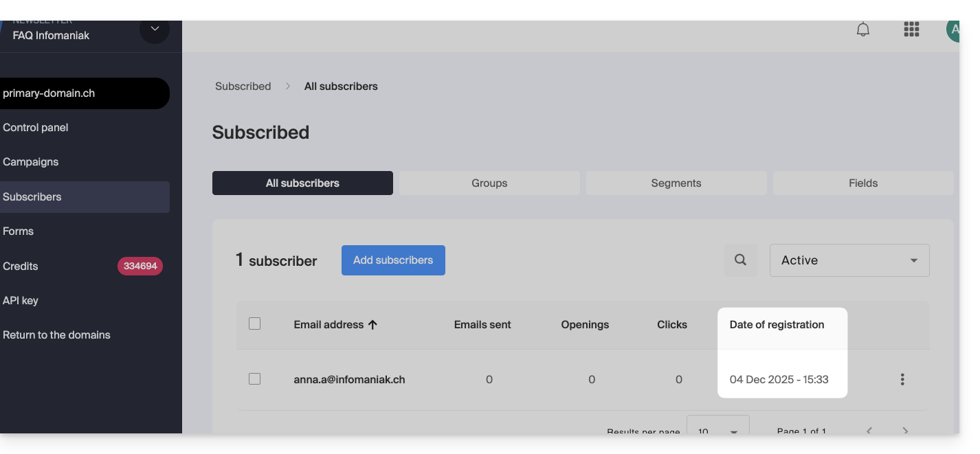Image resolution: width=980 pixels, height=454 pixels.
Task: Click the user avatar icon
Action: [953, 30]
